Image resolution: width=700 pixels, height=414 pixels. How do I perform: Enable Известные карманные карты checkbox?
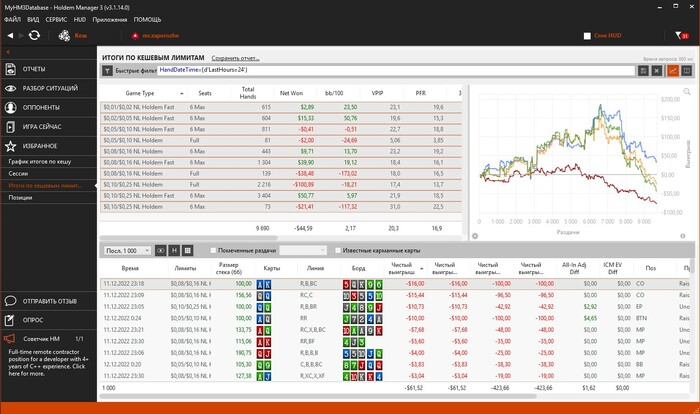pos(338,251)
